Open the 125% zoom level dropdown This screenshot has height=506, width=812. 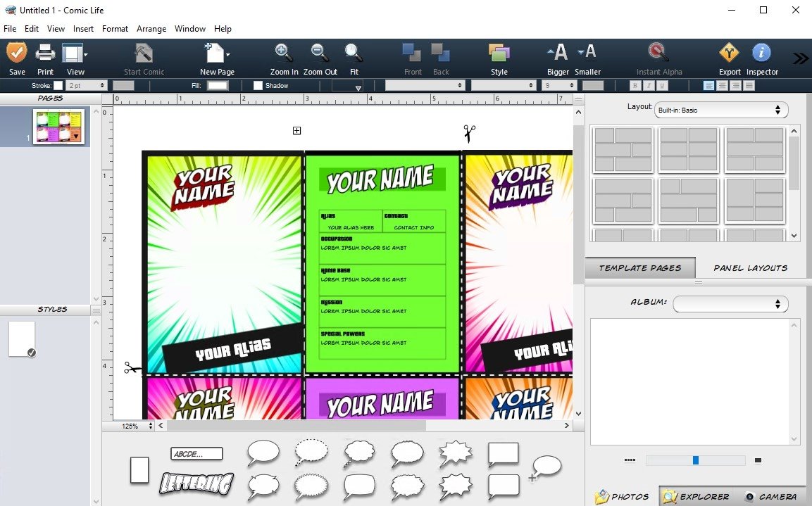point(137,426)
